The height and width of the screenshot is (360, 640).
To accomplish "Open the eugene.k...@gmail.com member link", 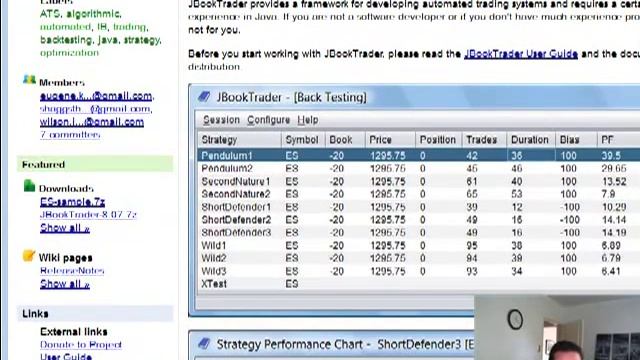I will (96, 96).
